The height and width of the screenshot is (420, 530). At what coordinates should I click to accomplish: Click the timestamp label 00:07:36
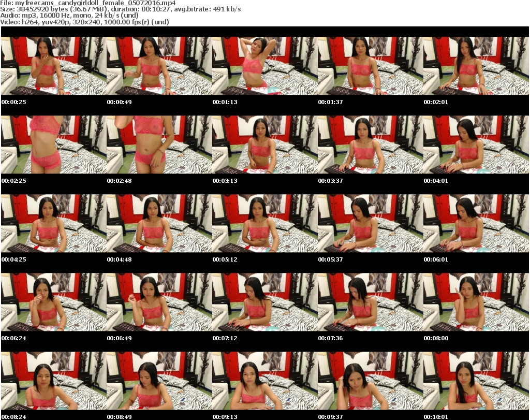pos(330,338)
